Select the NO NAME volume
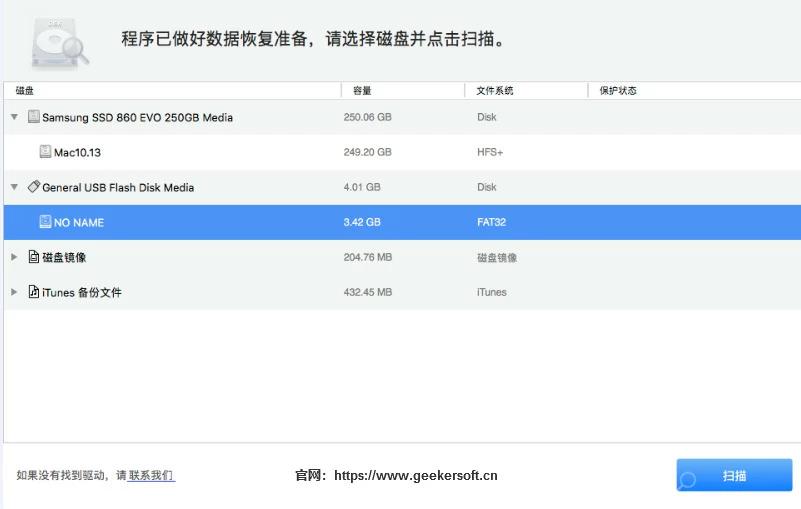This screenshot has width=801, height=509. pyautogui.click(x=402, y=222)
